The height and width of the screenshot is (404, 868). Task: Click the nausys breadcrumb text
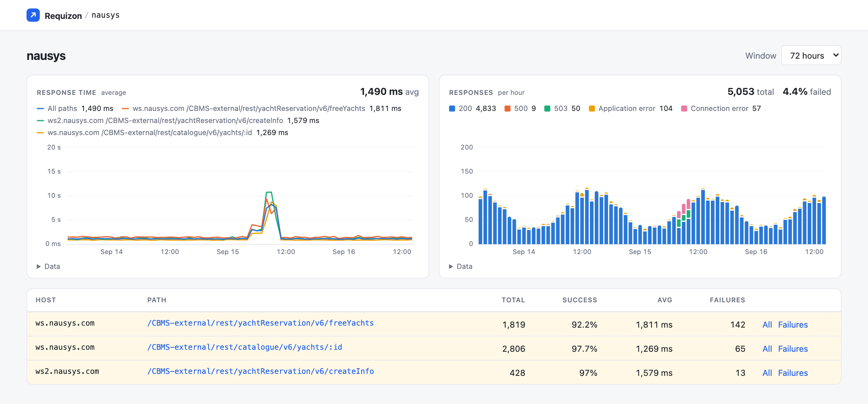(105, 15)
